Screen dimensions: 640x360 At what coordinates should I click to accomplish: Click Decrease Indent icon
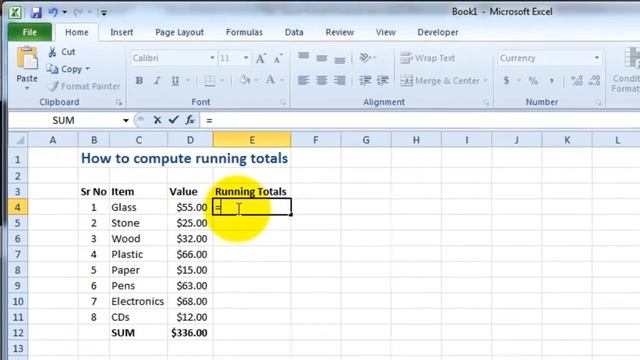[365, 80]
